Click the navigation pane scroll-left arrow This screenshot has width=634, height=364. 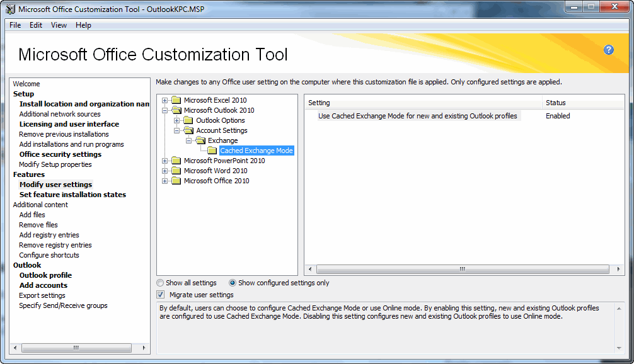tap(15, 348)
